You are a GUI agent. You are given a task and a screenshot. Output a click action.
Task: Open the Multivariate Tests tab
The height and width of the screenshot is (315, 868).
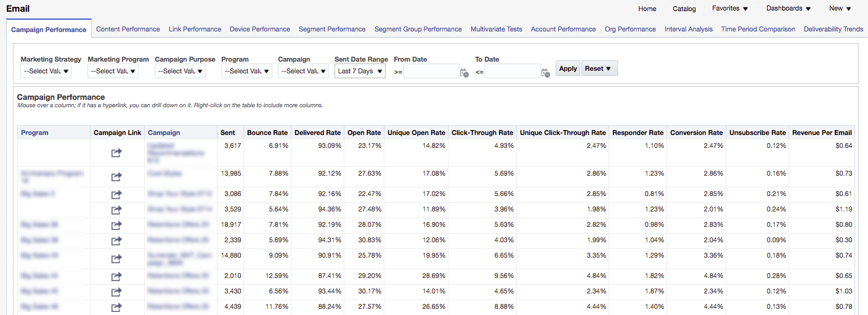(496, 29)
